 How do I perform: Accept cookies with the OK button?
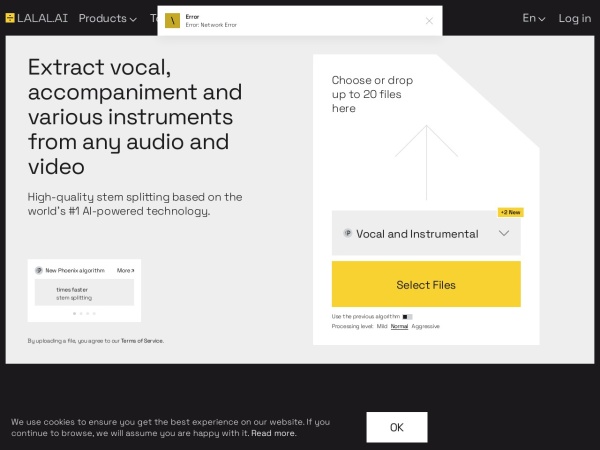point(397,427)
